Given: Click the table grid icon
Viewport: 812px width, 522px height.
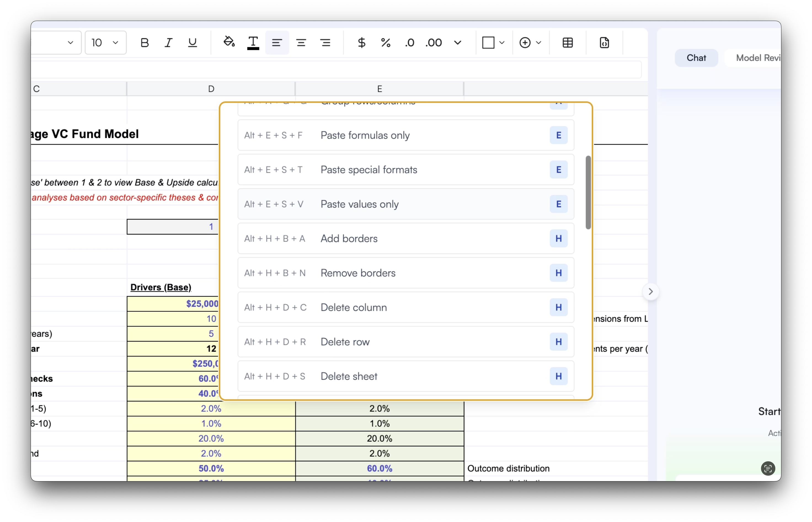Looking at the screenshot, I should (x=568, y=43).
